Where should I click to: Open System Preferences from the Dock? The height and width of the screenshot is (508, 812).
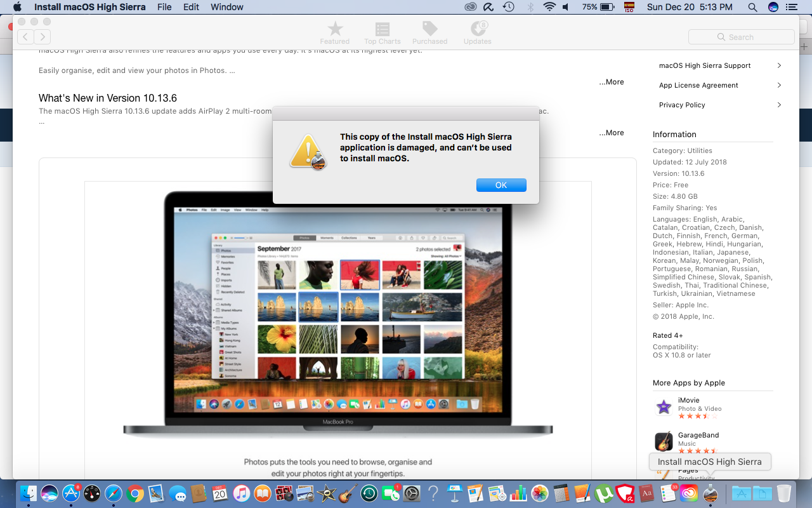(412, 493)
